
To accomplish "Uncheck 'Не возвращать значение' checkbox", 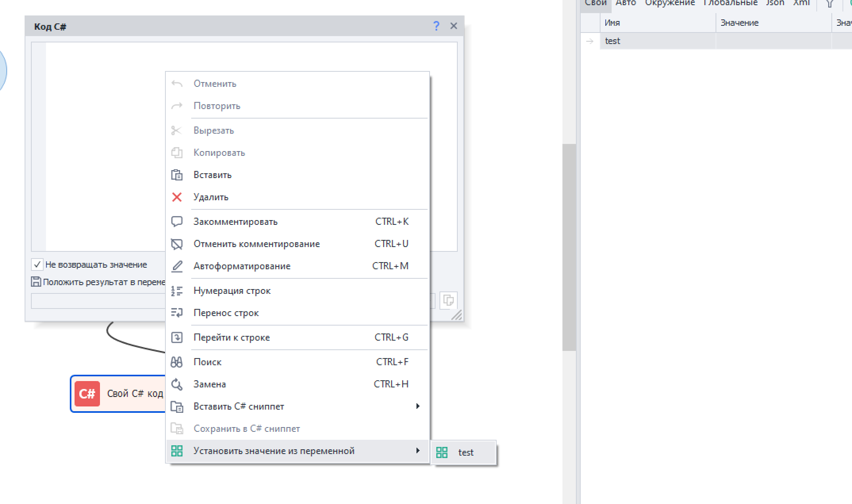I will pos(37,264).
